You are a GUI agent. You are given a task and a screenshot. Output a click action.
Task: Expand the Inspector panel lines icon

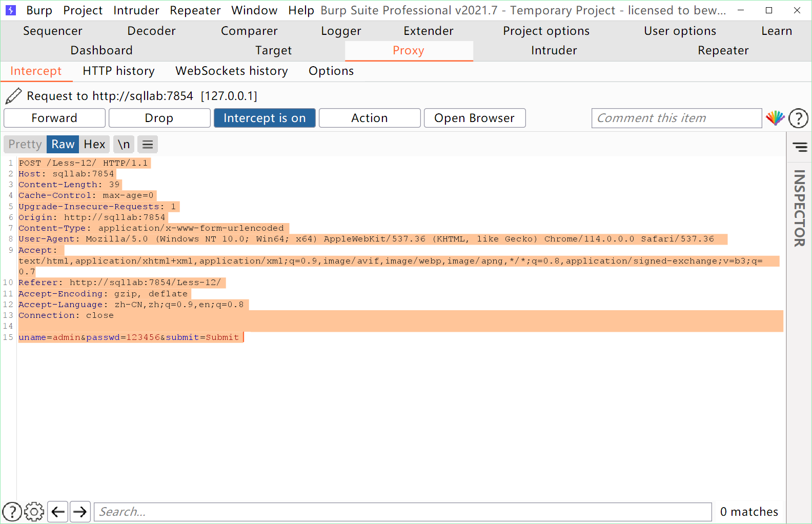(800, 147)
